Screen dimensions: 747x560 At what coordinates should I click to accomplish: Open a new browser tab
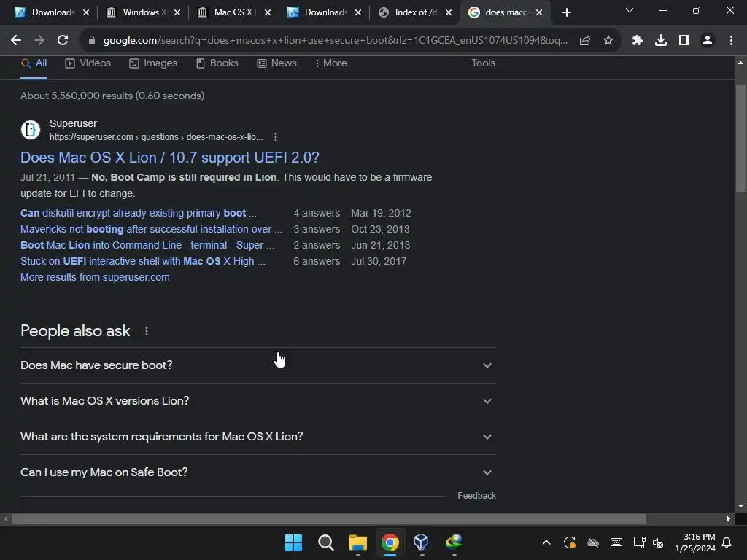(x=566, y=12)
